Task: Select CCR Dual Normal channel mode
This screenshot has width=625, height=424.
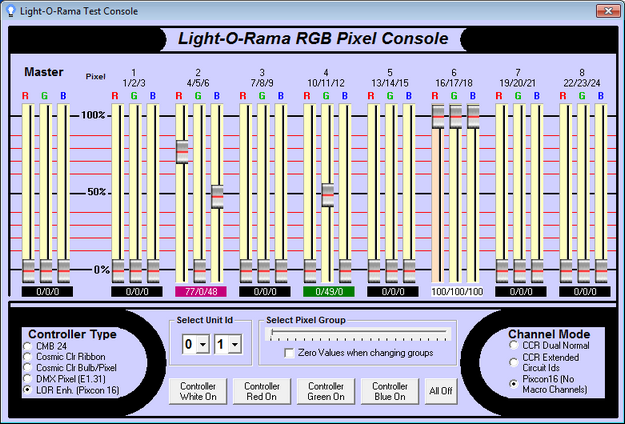Action: (x=513, y=345)
